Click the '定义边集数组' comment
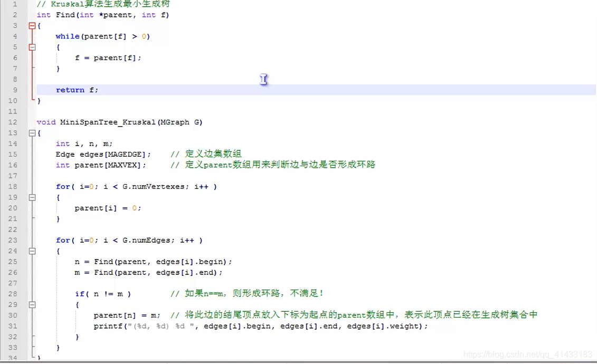 (x=206, y=154)
